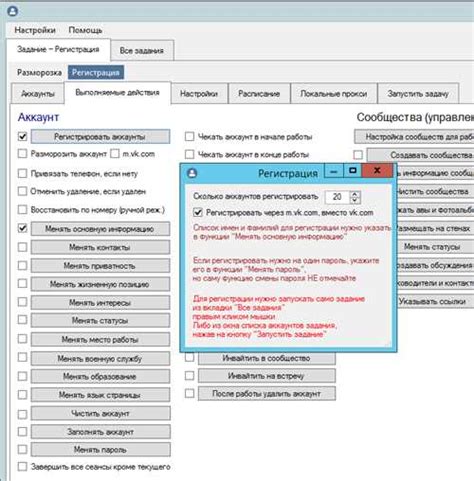Open the Настройки tab in task panel
The width and height of the screenshot is (474, 481).
click(199, 94)
